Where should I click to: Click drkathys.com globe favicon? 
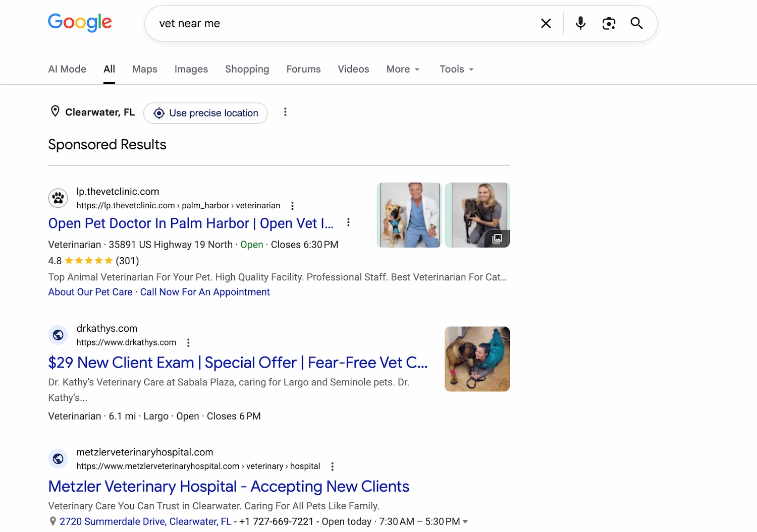pos(58,335)
